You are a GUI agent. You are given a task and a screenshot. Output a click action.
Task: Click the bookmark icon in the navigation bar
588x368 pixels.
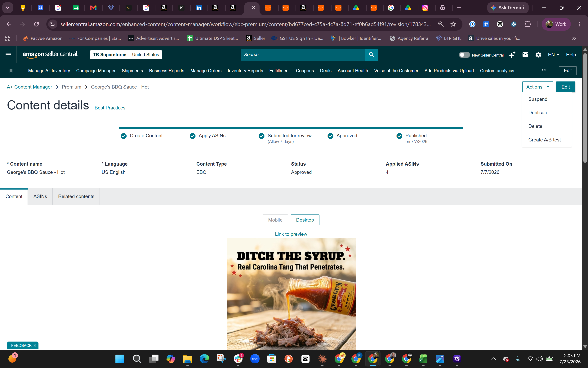(11, 71)
